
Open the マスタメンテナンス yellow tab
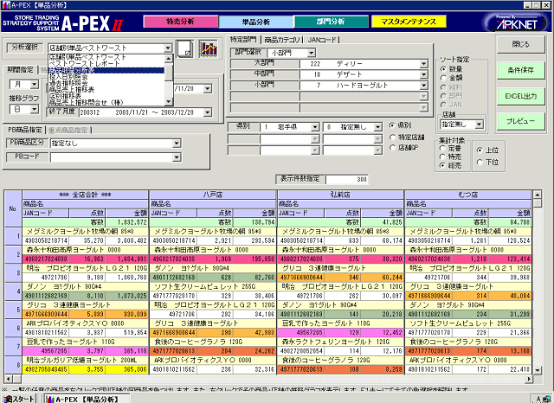click(408, 22)
